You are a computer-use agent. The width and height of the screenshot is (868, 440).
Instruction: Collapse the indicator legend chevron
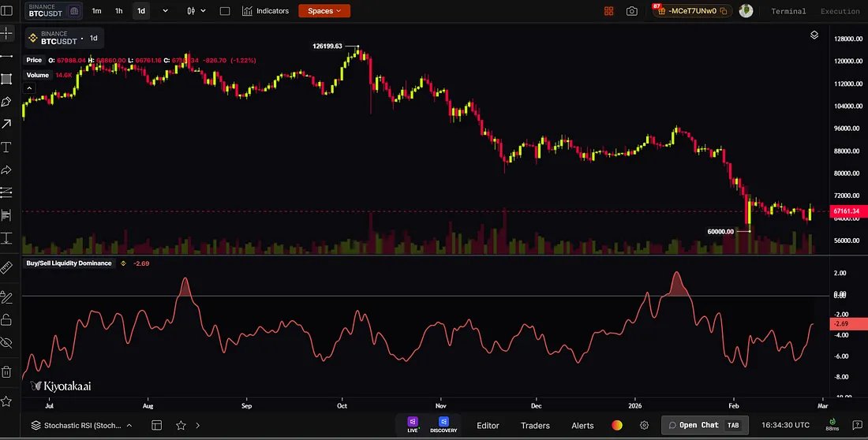tap(29, 88)
